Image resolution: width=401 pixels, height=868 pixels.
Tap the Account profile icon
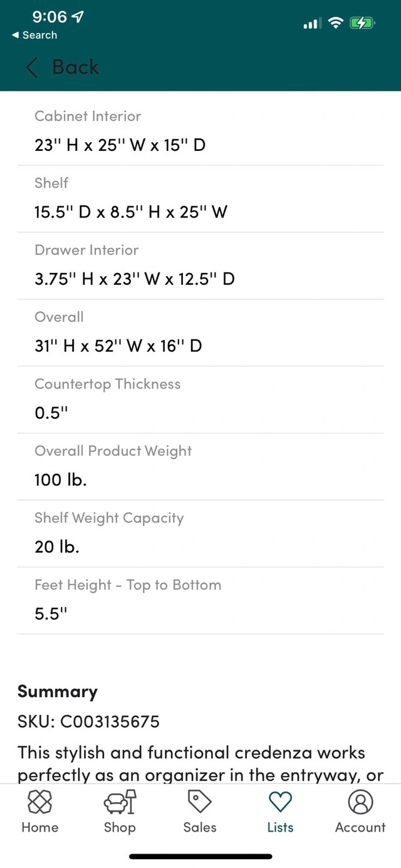(360, 802)
